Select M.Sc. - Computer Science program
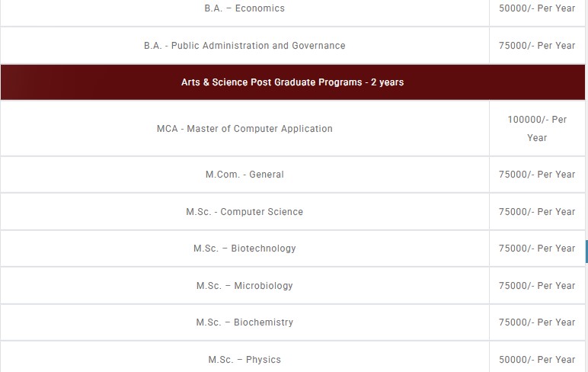This screenshot has width=588, height=372. 244,212
